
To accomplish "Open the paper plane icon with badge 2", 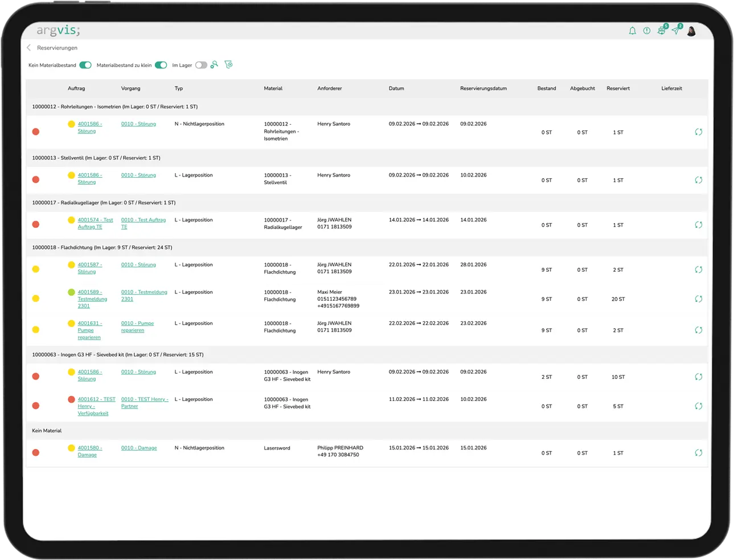I will (676, 31).
